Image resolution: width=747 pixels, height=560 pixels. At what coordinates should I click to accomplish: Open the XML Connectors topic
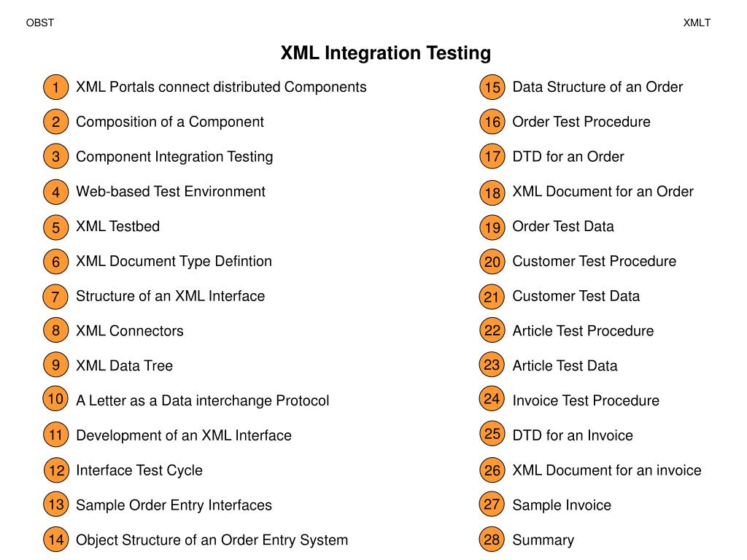click(130, 331)
